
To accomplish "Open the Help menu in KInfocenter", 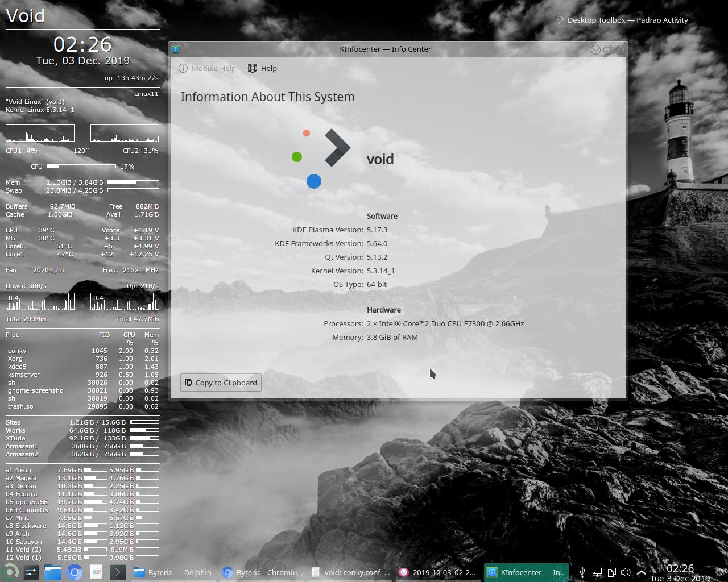I will pos(262,68).
